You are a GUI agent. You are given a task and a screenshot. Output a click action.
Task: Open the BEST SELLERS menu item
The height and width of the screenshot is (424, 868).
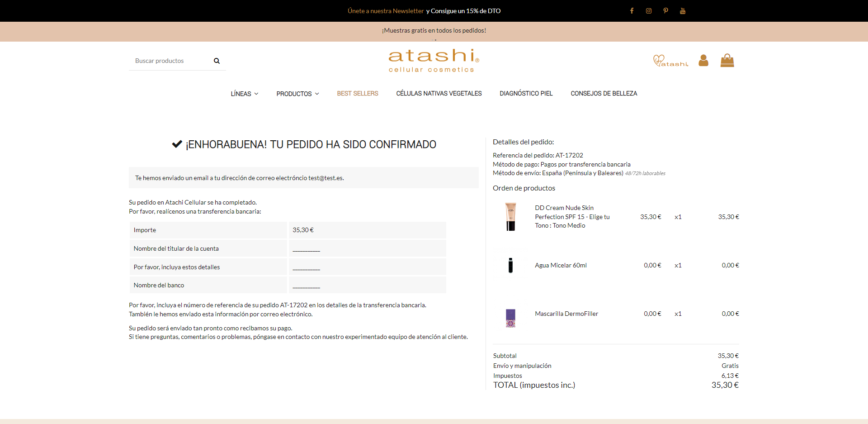358,94
